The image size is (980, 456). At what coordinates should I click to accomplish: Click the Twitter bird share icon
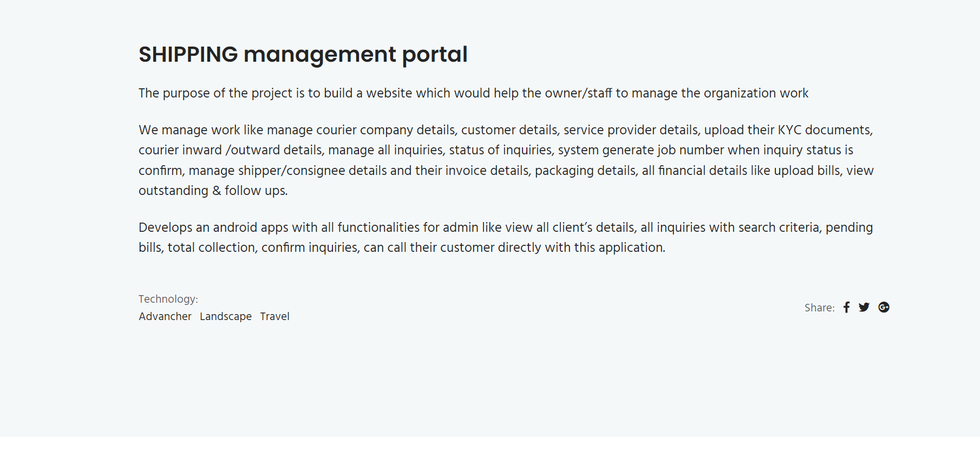(864, 308)
